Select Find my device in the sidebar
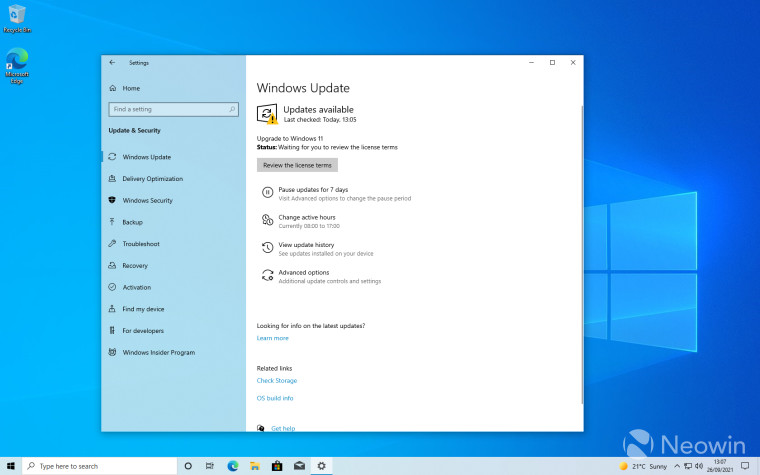 [x=143, y=309]
